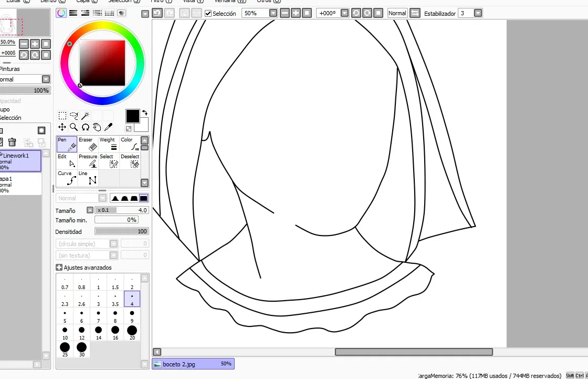588x379 pixels.
Task: Rotate counterclockwise in navigator panel
Action: (24, 55)
